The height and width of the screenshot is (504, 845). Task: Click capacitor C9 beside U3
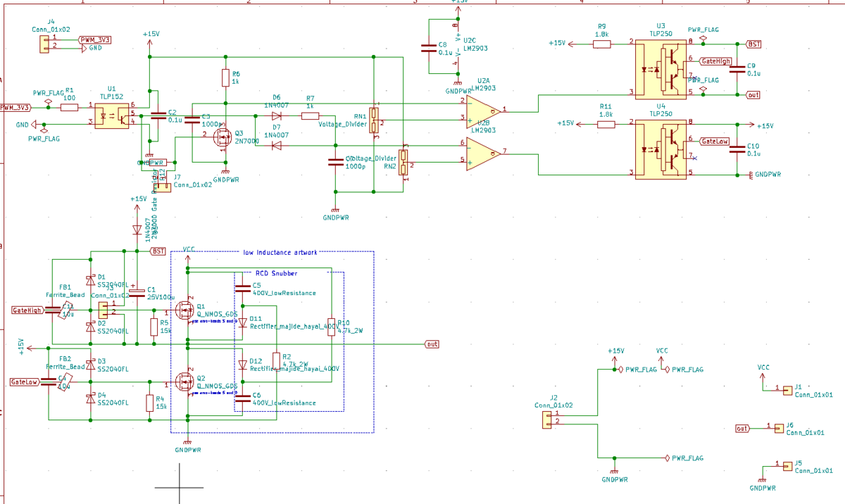737,69
